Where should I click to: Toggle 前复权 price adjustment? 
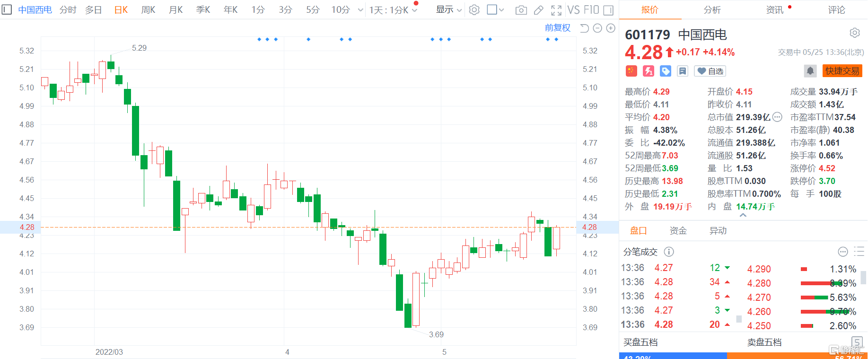coord(558,28)
